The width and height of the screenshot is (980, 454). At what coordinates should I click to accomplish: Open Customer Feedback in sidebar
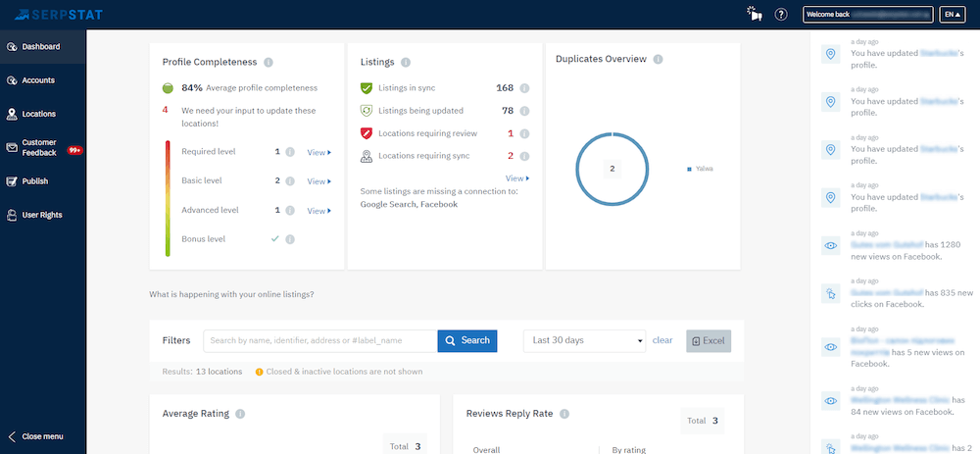[x=39, y=147]
